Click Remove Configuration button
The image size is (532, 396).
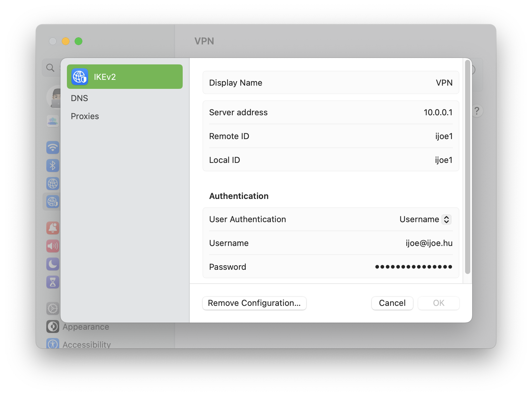(254, 303)
